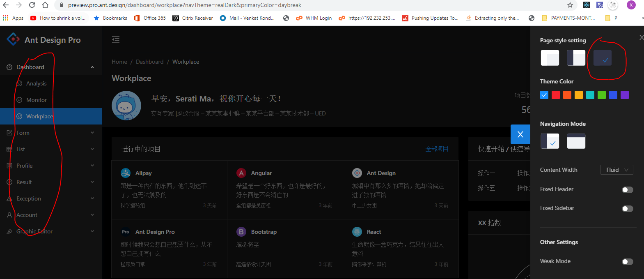Click the Bootstrap project logo

click(x=241, y=232)
